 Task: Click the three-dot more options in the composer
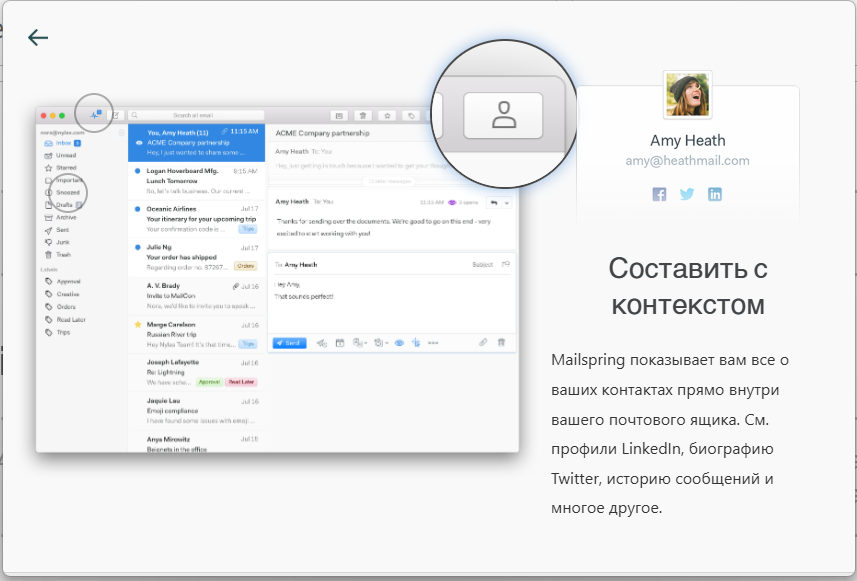(433, 343)
